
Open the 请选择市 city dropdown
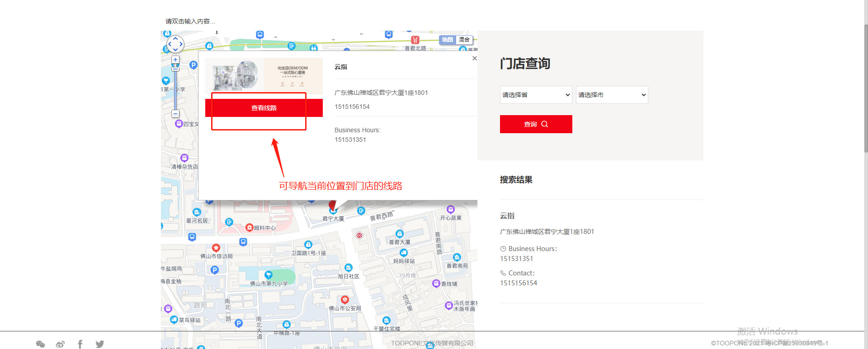click(x=612, y=95)
